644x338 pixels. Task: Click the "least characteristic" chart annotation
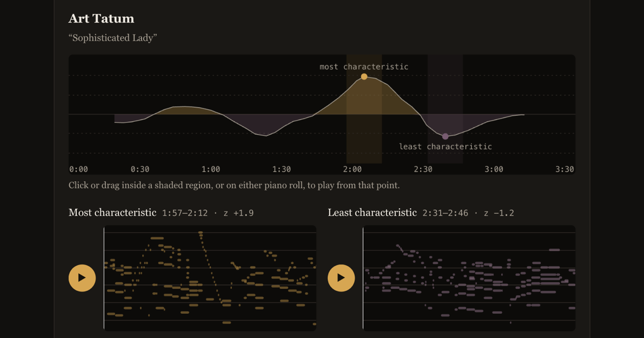[x=445, y=146]
